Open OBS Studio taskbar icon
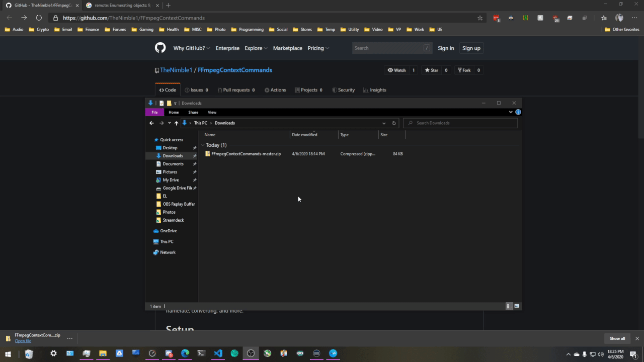 251,353
